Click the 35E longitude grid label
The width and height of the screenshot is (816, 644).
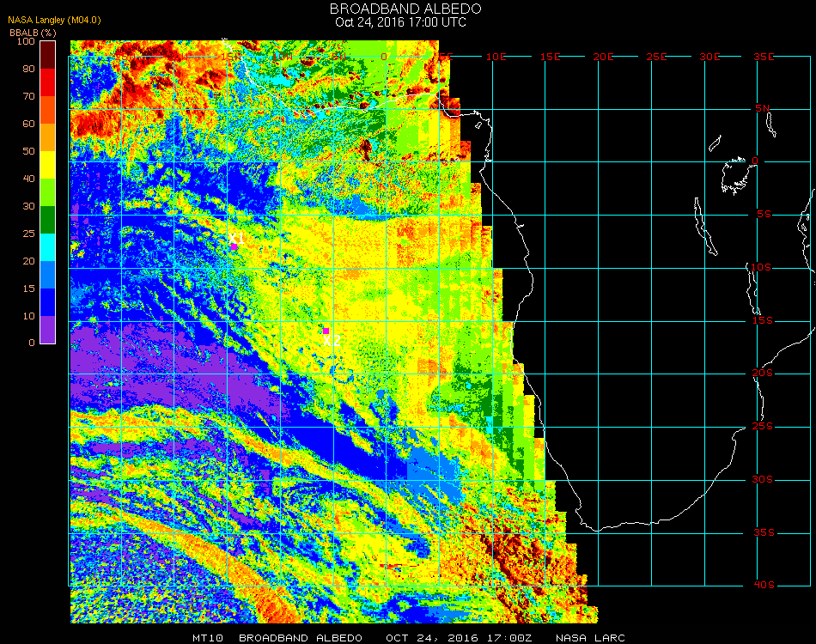click(764, 57)
